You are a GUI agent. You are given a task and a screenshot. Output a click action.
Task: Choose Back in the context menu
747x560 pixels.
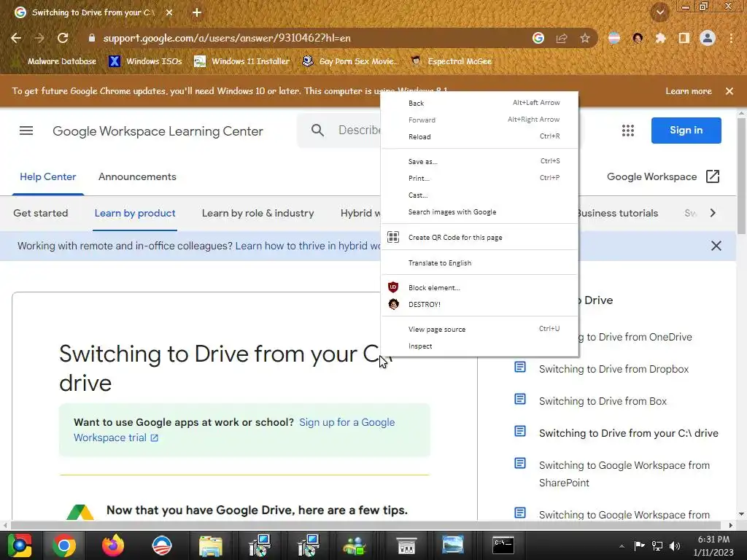coord(480,103)
